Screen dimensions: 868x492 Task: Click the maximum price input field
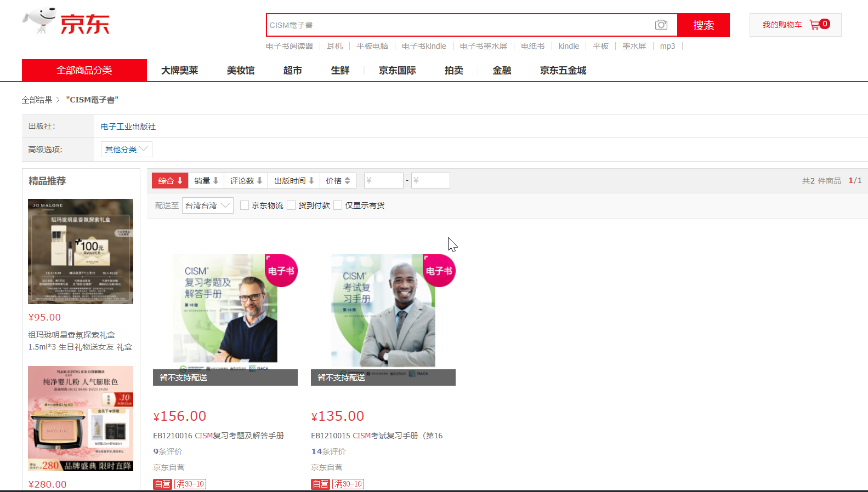point(430,180)
